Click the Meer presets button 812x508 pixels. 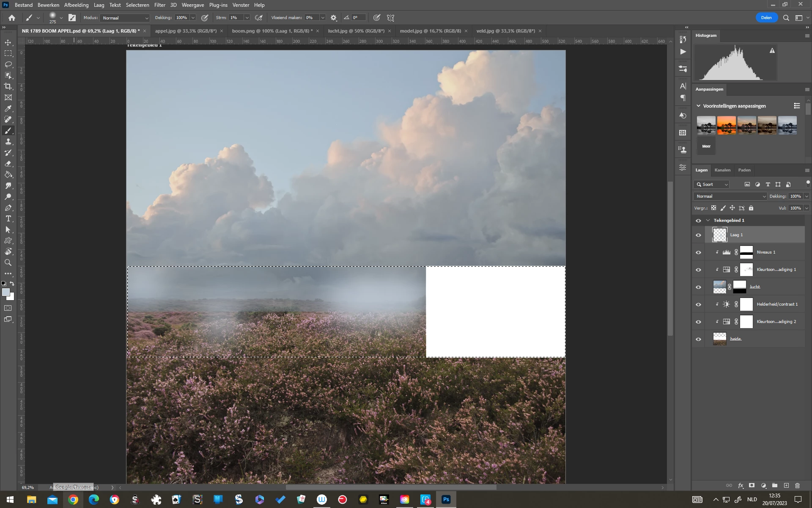click(x=706, y=146)
